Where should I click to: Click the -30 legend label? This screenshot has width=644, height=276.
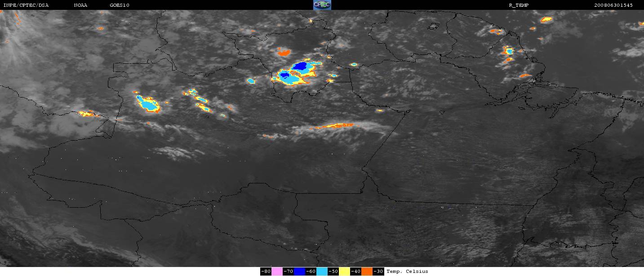tap(378, 272)
